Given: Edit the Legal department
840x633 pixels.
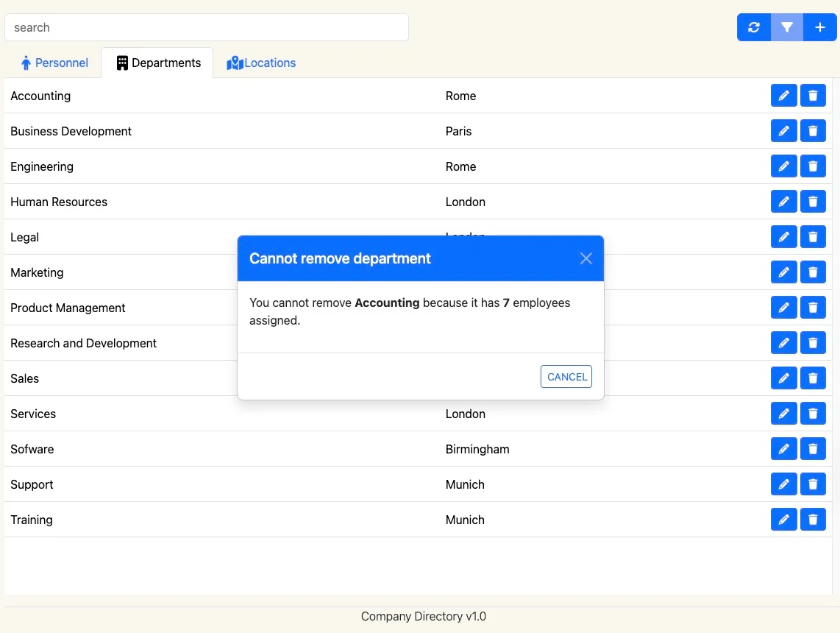Looking at the screenshot, I should (783, 237).
